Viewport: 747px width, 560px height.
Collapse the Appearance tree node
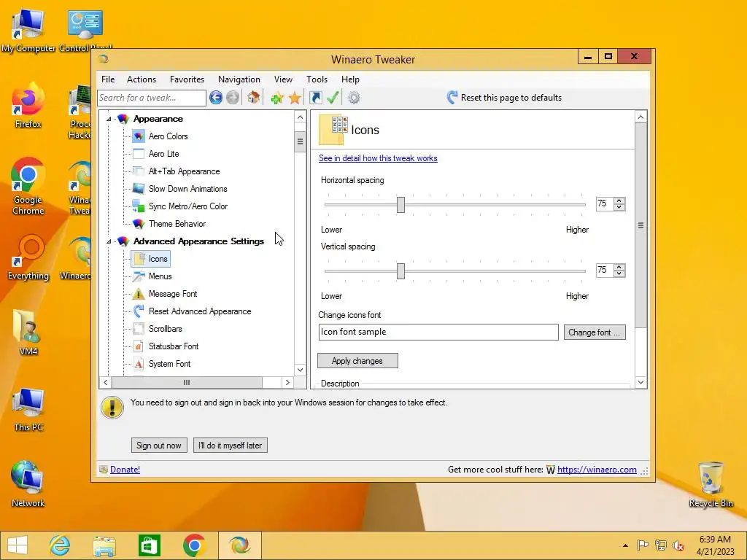click(109, 119)
